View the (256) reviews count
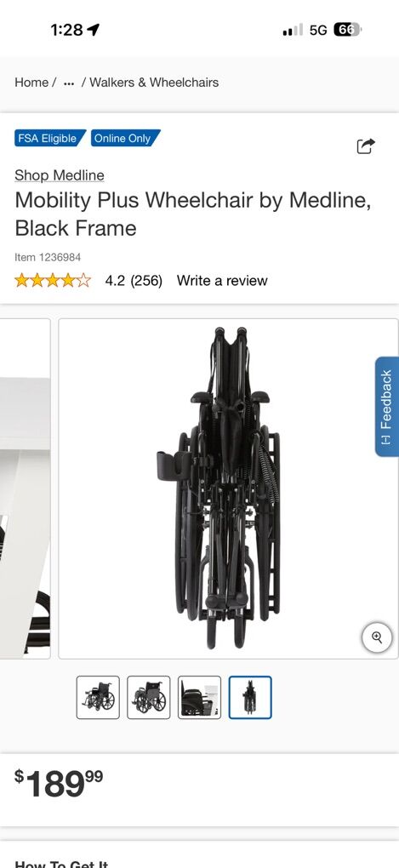Image resolution: width=399 pixels, height=868 pixels. point(146,281)
